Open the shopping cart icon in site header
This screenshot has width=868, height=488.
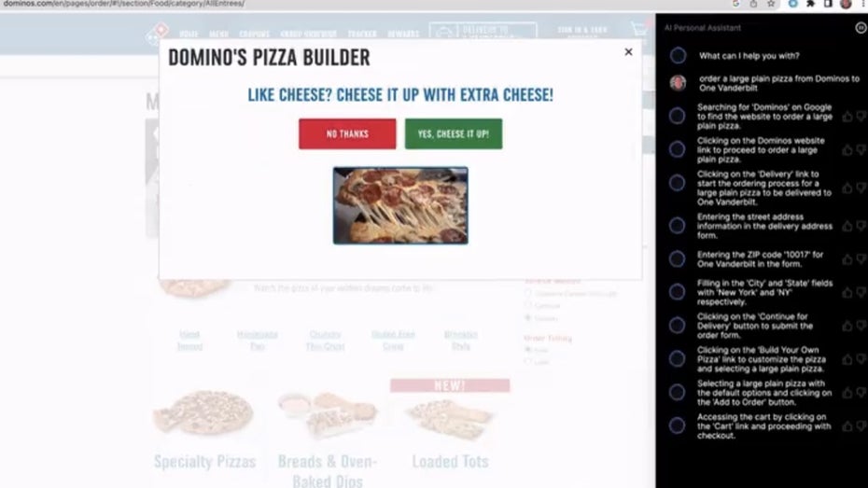[x=639, y=29]
